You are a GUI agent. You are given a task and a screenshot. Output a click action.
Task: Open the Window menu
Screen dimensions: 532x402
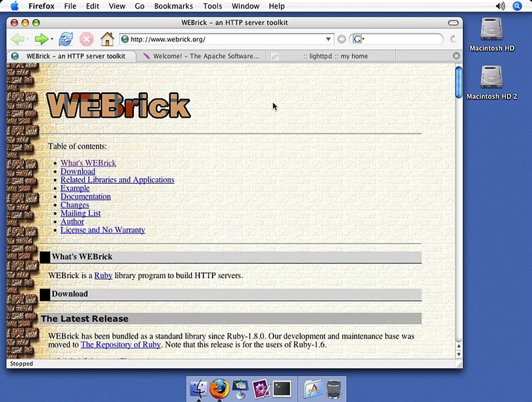click(245, 6)
